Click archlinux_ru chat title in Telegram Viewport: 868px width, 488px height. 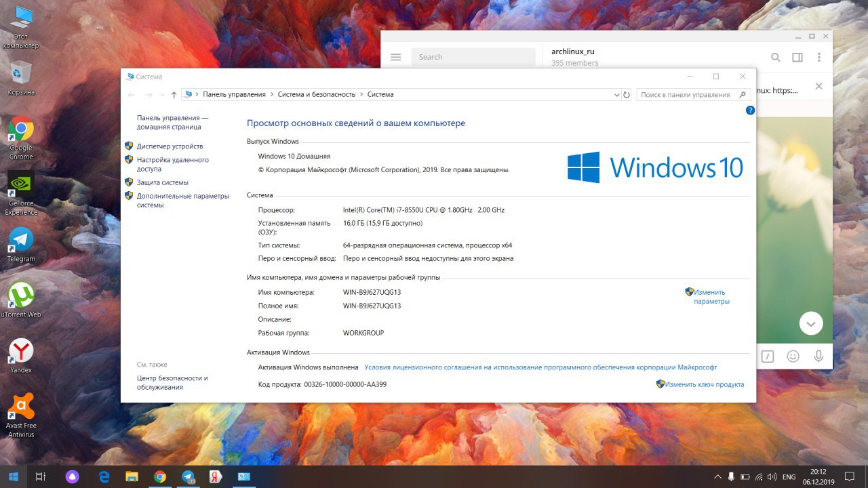pyautogui.click(x=573, y=52)
